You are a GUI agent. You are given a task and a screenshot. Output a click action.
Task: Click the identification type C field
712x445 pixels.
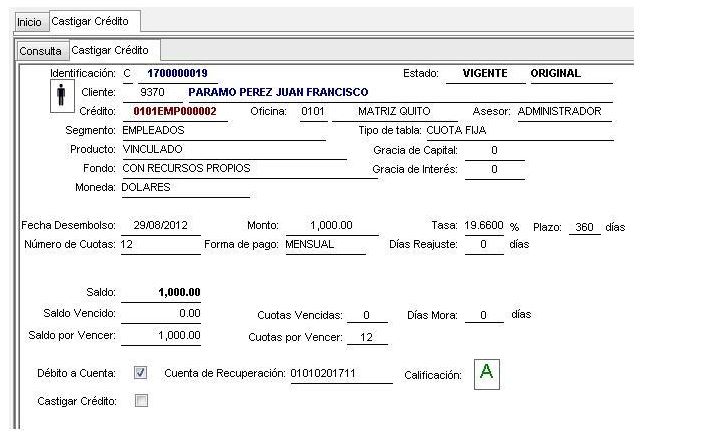(x=128, y=73)
